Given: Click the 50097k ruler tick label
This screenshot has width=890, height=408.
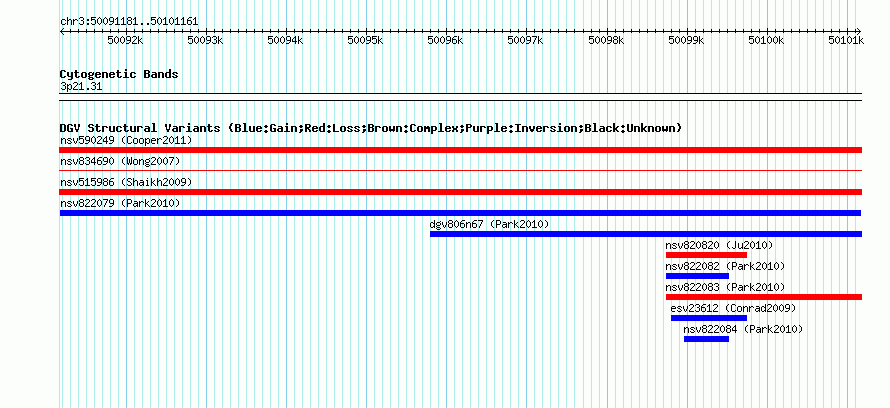Looking at the screenshot, I should [x=526, y=40].
